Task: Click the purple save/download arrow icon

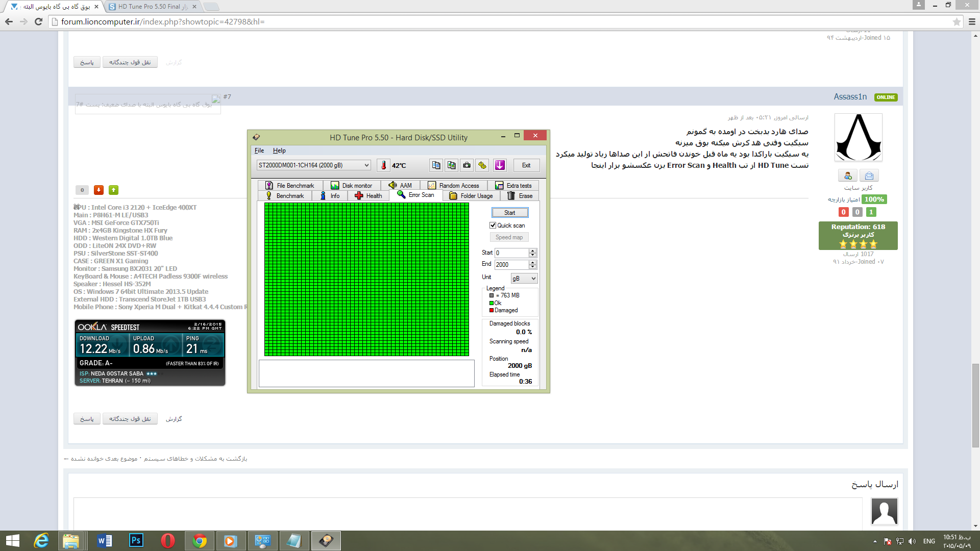Action: [x=499, y=165]
